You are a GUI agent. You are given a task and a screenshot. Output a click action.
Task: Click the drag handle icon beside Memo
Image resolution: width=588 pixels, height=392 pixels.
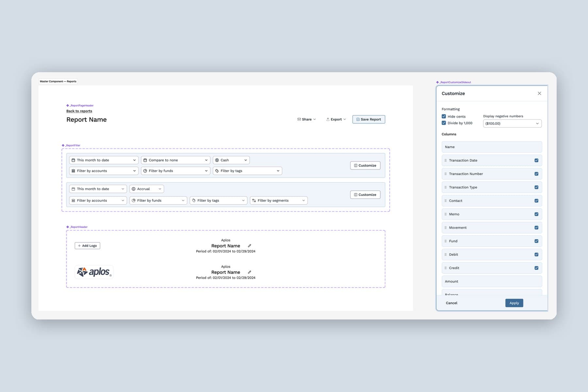446,214
